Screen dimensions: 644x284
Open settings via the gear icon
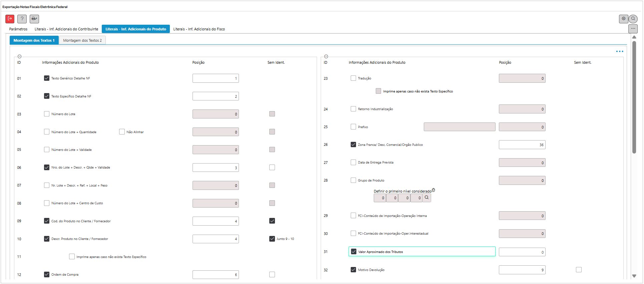coord(623,19)
